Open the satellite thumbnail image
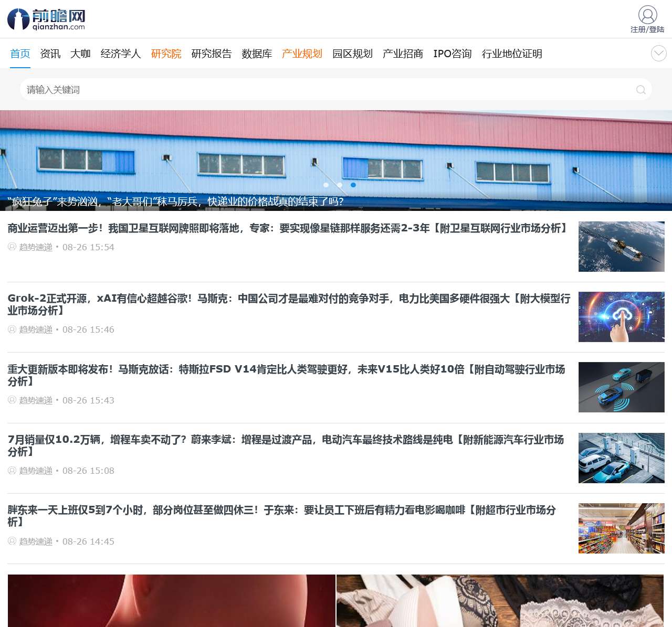 (x=622, y=247)
